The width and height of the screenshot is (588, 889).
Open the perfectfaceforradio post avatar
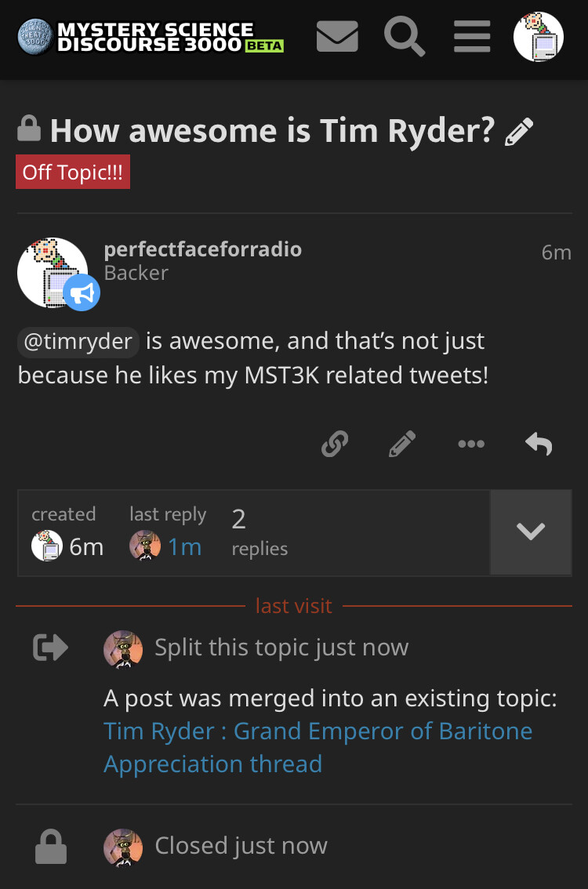click(x=52, y=273)
